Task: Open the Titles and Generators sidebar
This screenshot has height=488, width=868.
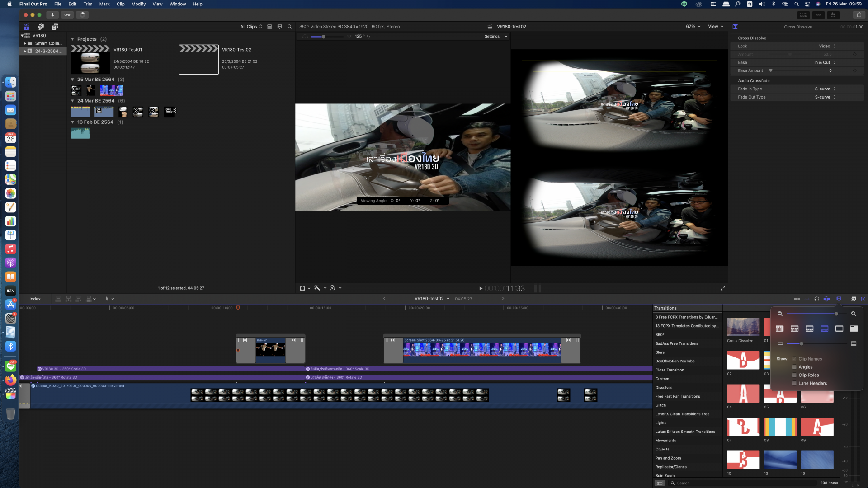Action: pyautogui.click(x=55, y=27)
